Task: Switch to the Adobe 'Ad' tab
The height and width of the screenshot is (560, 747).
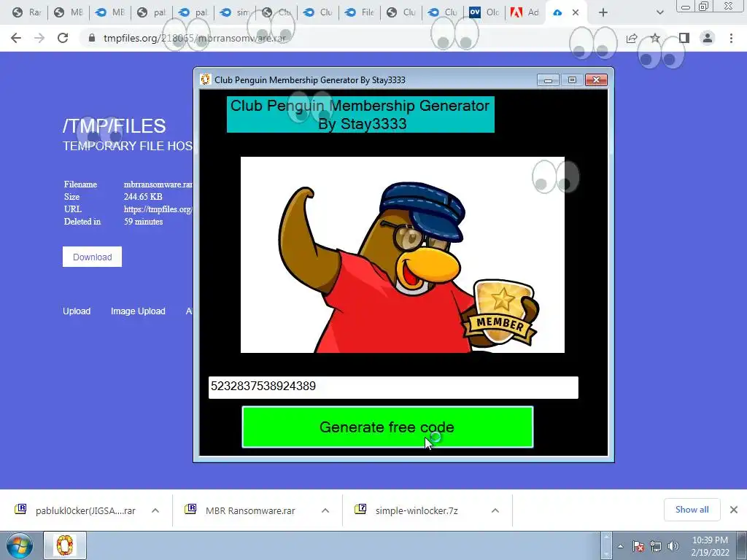Action: [525, 12]
